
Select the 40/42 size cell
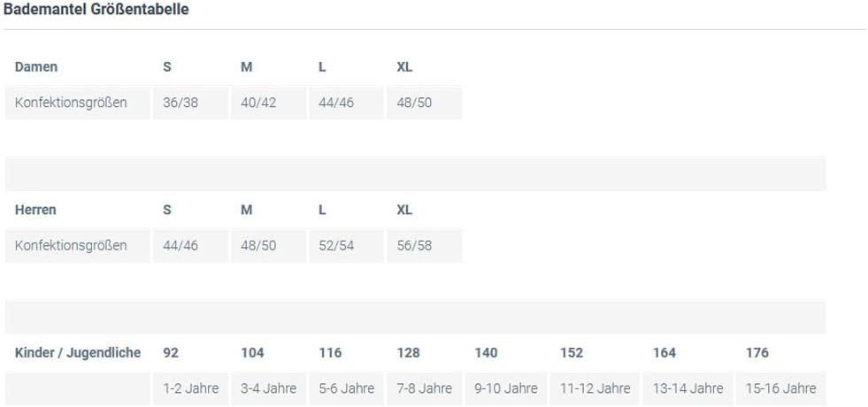pos(258,103)
